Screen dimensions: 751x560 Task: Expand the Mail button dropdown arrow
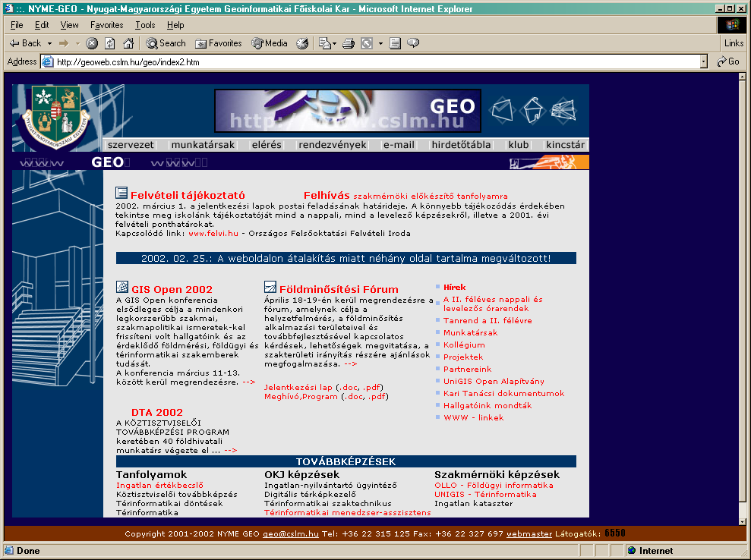pos(334,43)
